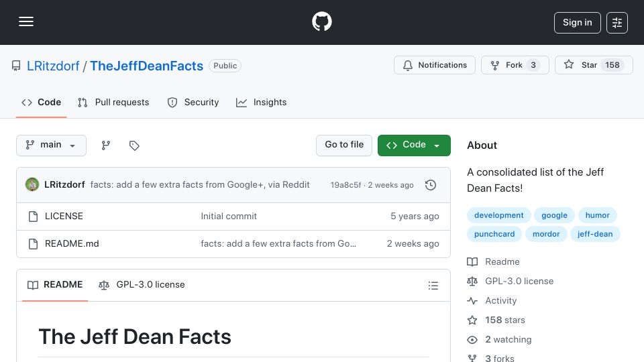Click the 5 years ago timestamp

(415, 217)
